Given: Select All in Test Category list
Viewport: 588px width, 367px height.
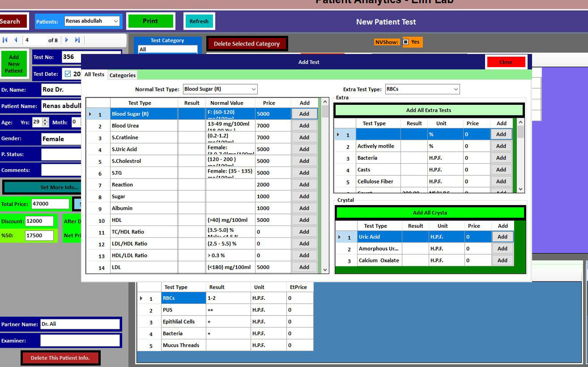Looking at the screenshot, I should coord(167,49).
